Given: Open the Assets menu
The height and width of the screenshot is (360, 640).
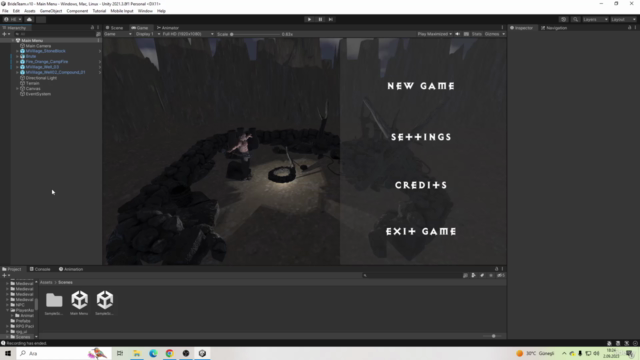Looking at the screenshot, I should [x=30, y=11].
